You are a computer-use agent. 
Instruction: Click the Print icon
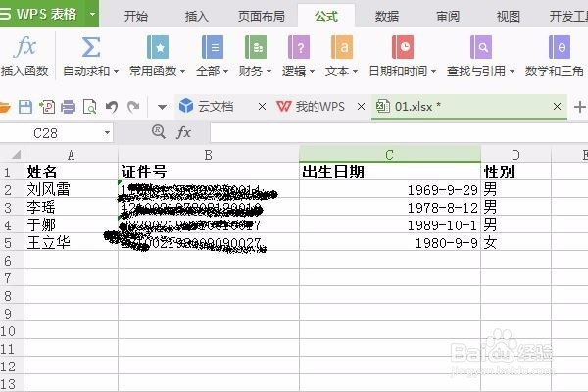[x=69, y=107]
